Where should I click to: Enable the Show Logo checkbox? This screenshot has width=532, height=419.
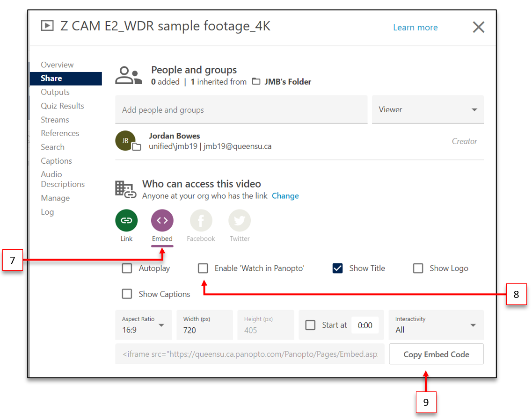[x=418, y=268]
